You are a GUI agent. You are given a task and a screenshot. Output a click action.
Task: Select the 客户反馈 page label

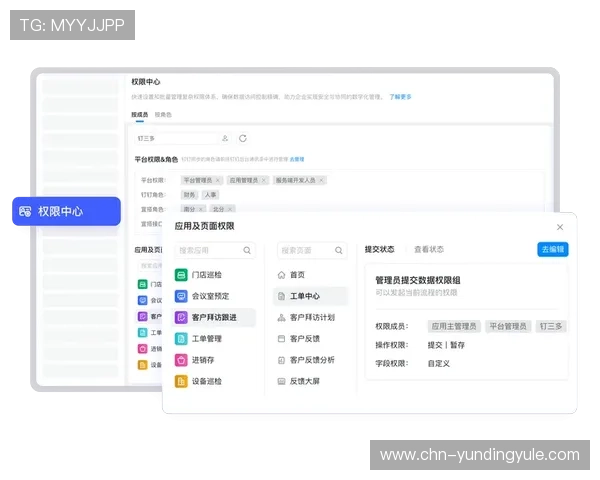coord(305,339)
